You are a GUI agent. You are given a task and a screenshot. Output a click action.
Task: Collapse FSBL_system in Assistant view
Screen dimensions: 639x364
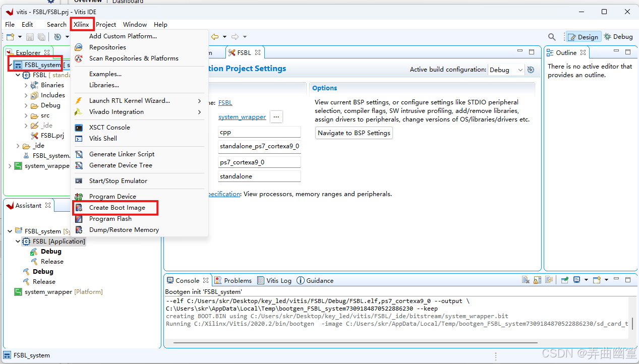[x=10, y=231]
